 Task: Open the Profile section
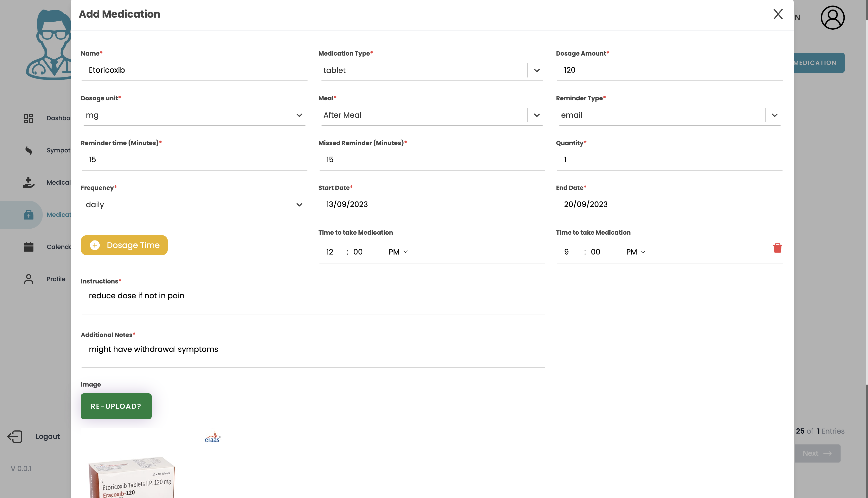29,279
